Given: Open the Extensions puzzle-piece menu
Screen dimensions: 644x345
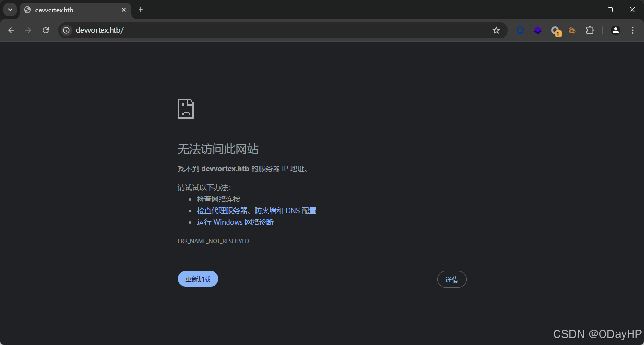Looking at the screenshot, I should [x=590, y=30].
